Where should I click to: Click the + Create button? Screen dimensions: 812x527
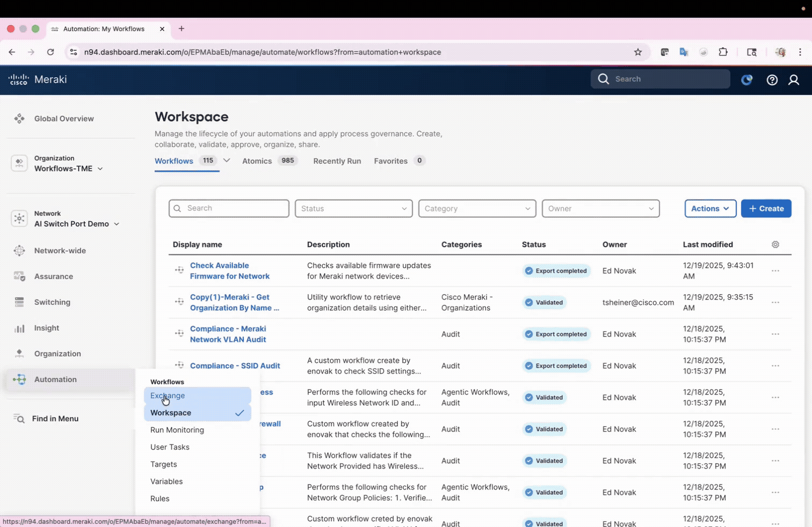pos(766,208)
